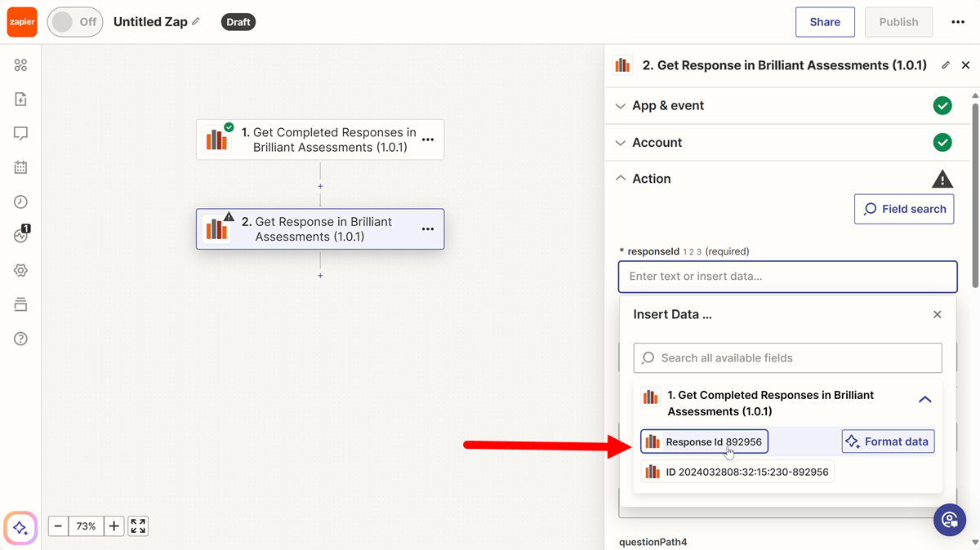Toggle the Zap Off switch
This screenshot has width=980, height=550.
coord(74,22)
